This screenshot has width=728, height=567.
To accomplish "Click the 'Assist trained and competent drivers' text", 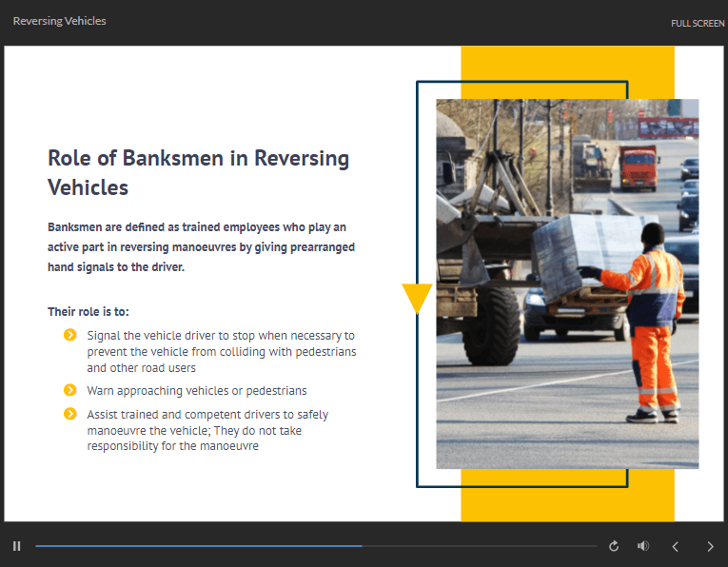I will pyautogui.click(x=207, y=430).
